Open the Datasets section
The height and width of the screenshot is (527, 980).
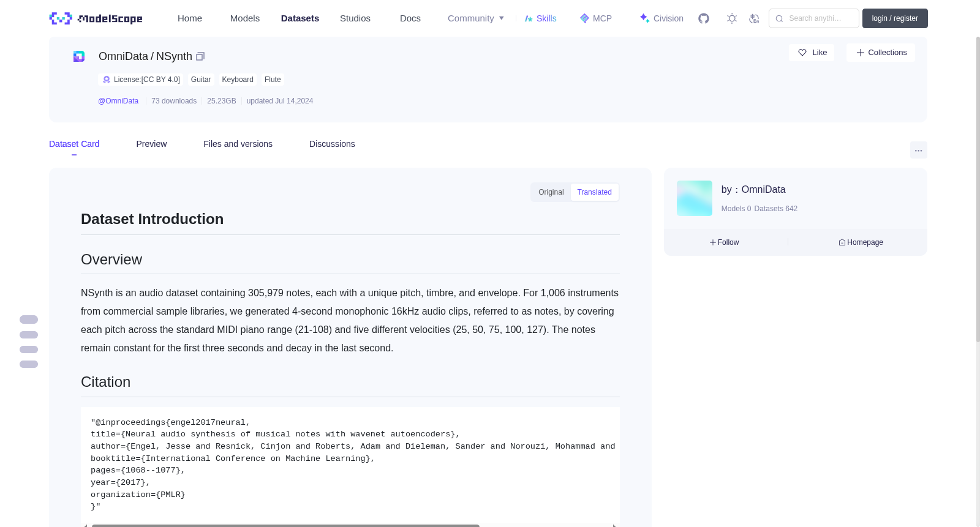[x=300, y=18]
